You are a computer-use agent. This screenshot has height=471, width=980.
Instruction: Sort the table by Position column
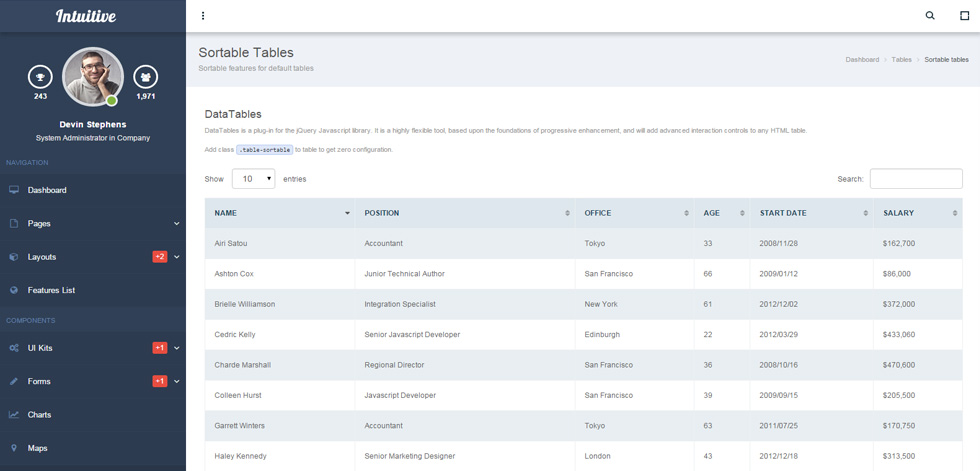pos(465,213)
